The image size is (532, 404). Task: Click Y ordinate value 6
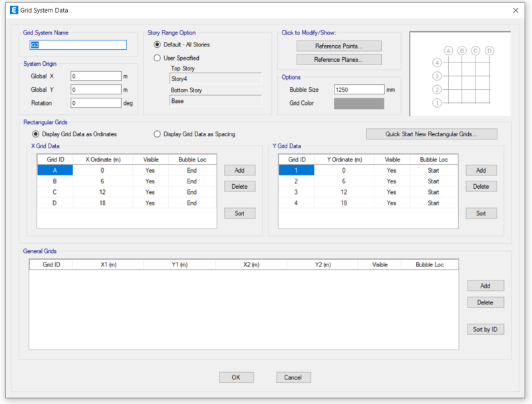(x=344, y=181)
